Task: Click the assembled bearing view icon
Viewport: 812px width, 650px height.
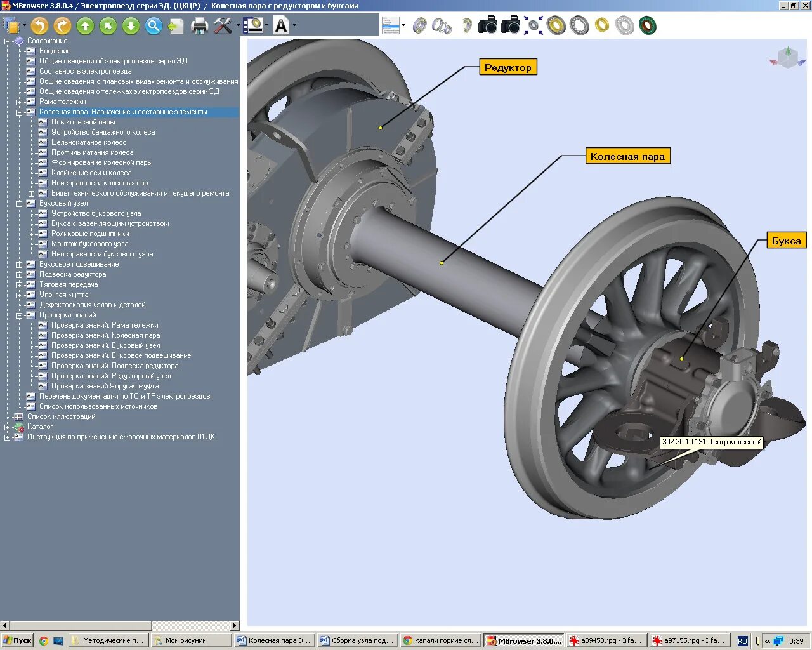Action: tap(419, 25)
